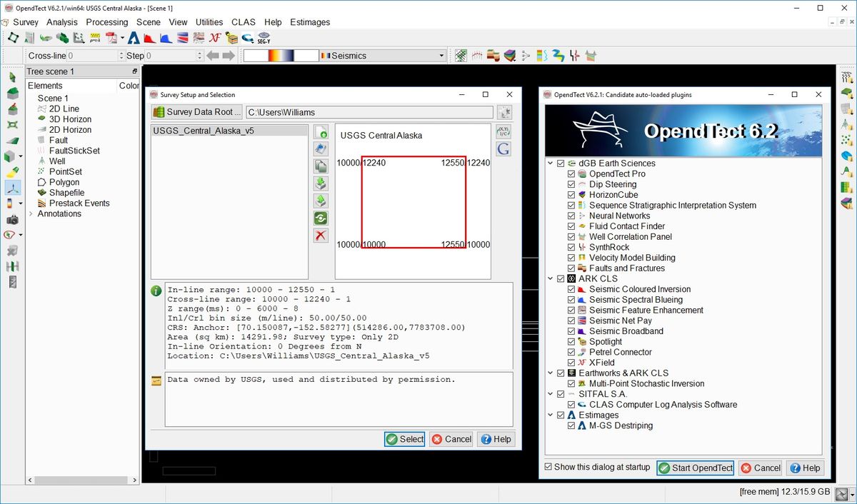Expand the Annotations tree node
The width and height of the screenshot is (857, 504).
31,213
